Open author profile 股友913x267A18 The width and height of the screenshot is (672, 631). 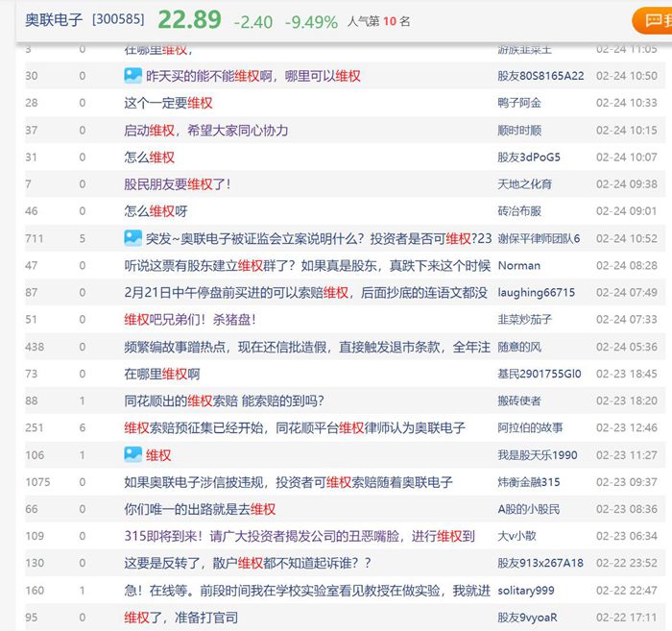click(540, 563)
